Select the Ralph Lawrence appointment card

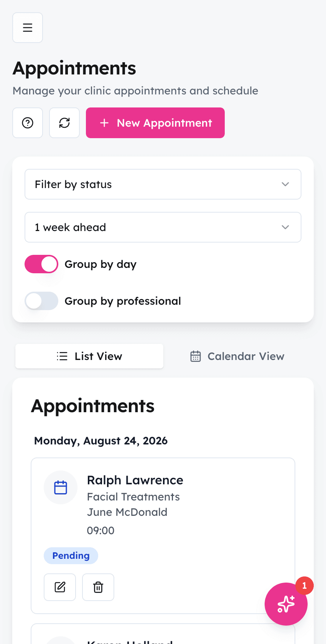click(x=163, y=536)
